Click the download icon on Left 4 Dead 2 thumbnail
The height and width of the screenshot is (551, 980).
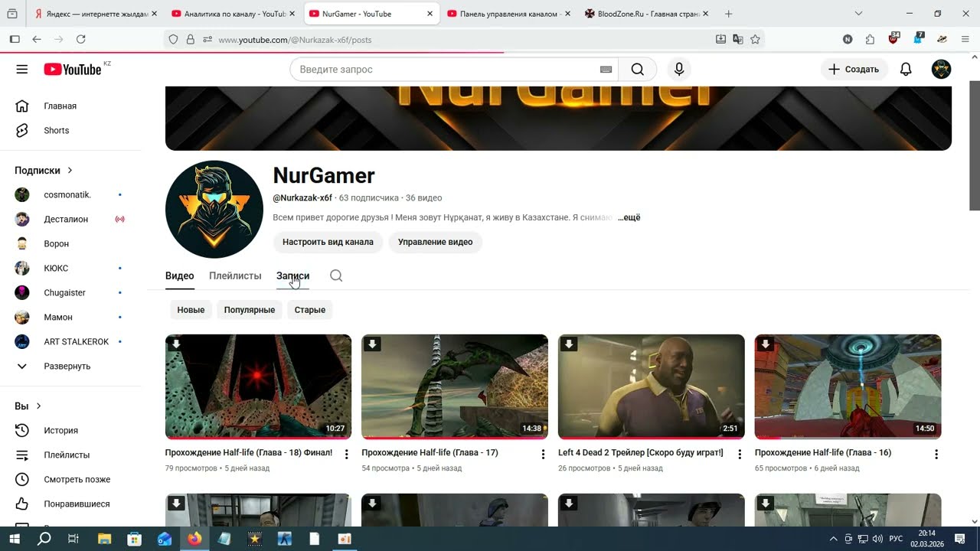[569, 344]
